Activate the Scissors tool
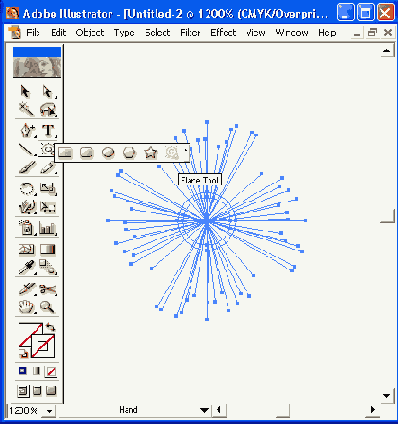This screenshot has width=398, height=424. pyautogui.click(x=48, y=289)
